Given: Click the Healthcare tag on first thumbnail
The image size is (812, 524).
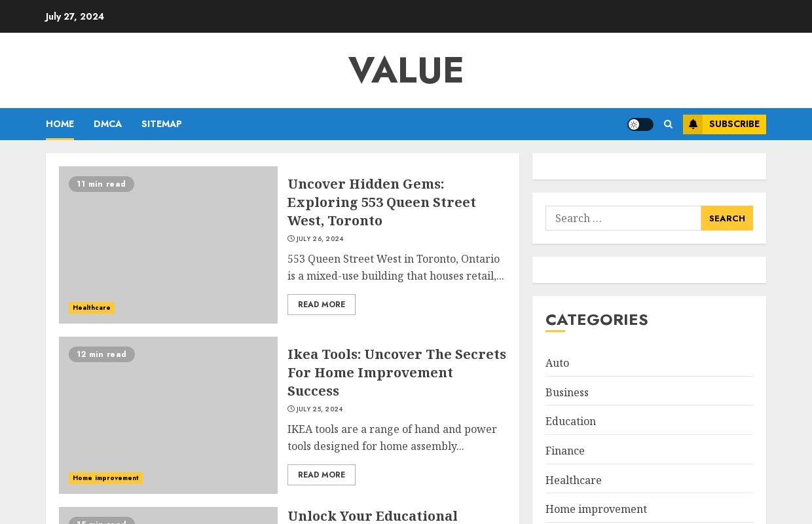Looking at the screenshot, I should (92, 308).
